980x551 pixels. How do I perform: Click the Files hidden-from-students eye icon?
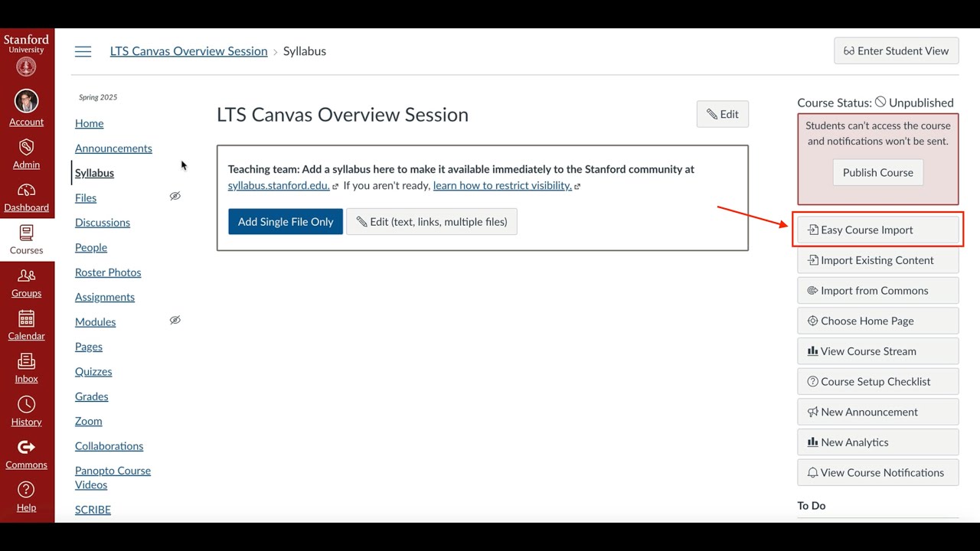pos(175,197)
